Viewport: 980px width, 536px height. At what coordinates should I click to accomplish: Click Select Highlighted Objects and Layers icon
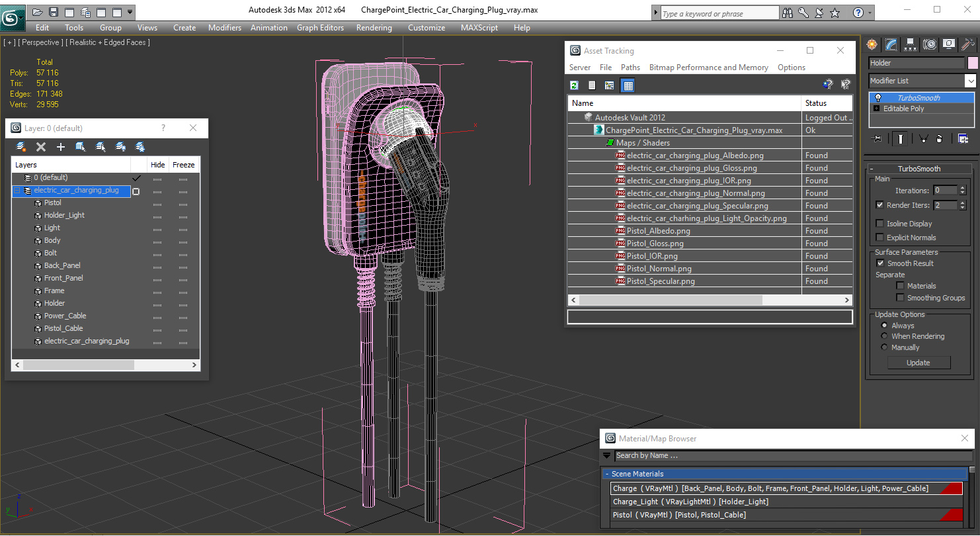tap(81, 147)
